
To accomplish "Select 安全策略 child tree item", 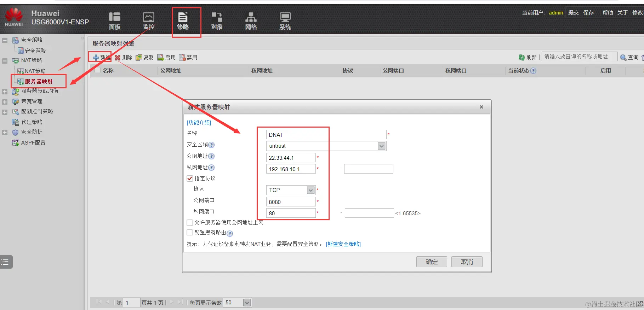I will [x=35, y=51].
